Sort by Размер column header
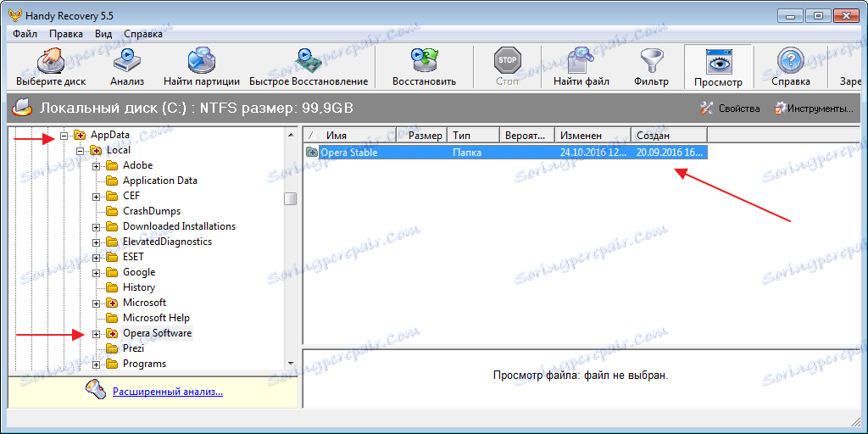This screenshot has height=434, width=868. pos(422,135)
